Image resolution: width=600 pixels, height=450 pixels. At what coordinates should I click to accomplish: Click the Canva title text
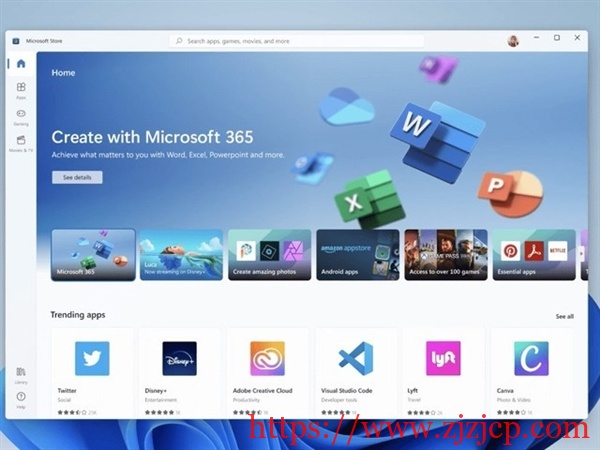tap(505, 390)
